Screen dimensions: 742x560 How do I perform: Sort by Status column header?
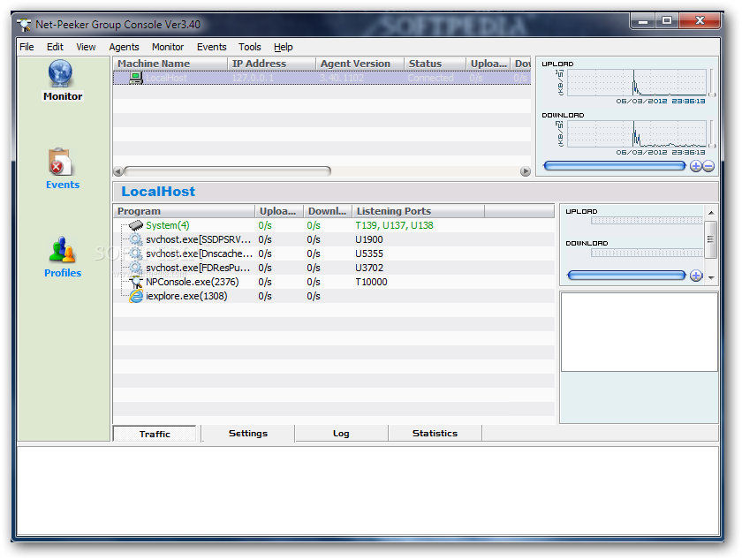[435, 64]
